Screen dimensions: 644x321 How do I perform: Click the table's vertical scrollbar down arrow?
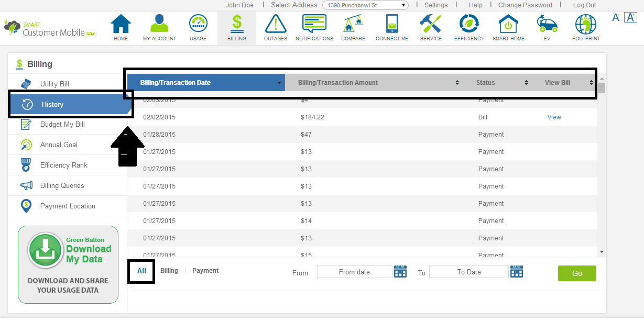click(602, 252)
